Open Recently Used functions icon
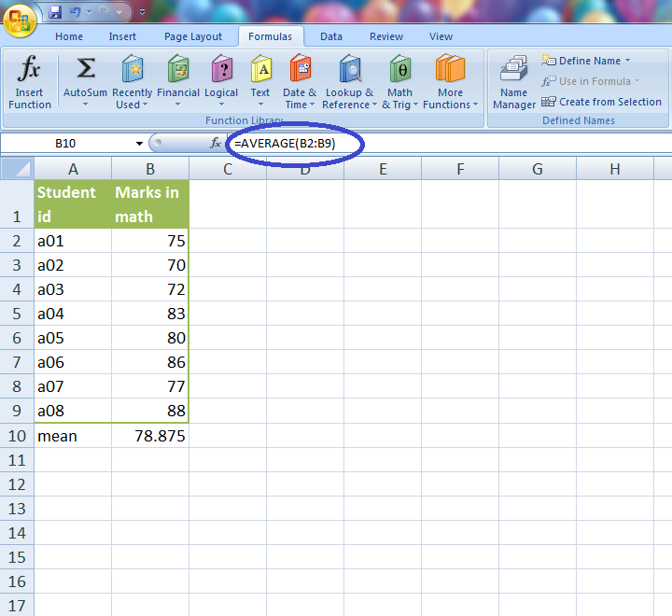The height and width of the screenshot is (616, 672). point(133,70)
